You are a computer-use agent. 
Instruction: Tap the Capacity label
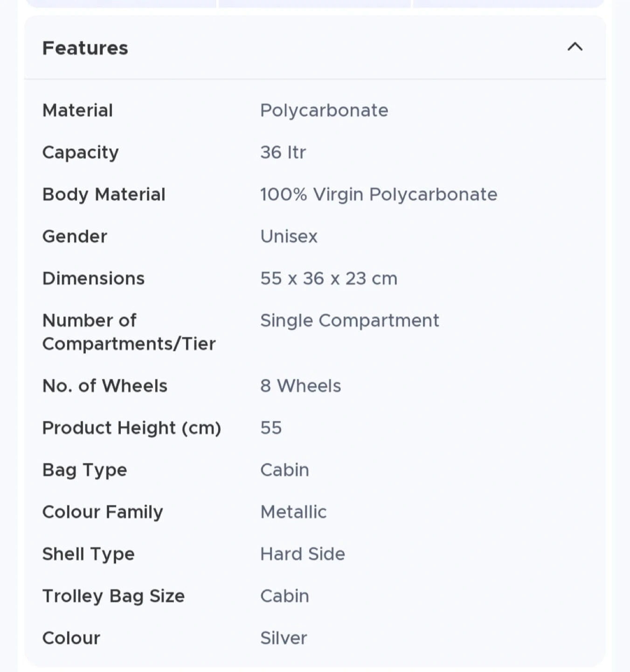coord(80,153)
